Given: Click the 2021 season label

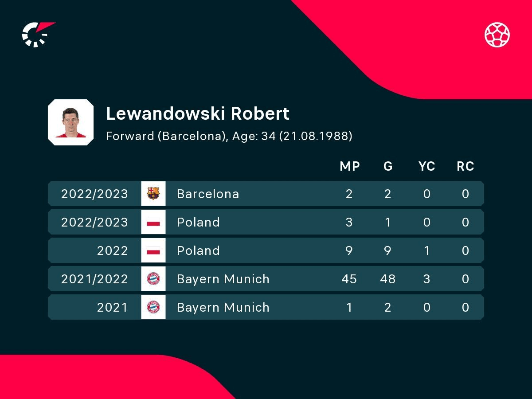Looking at the screenshot, I should pyautogui.click(x=112, y=307).
